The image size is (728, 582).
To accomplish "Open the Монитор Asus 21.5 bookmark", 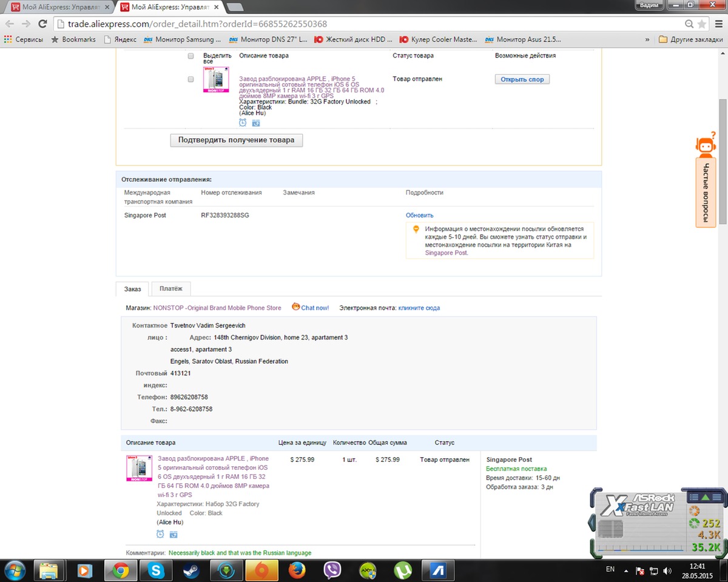I will 523,39.
